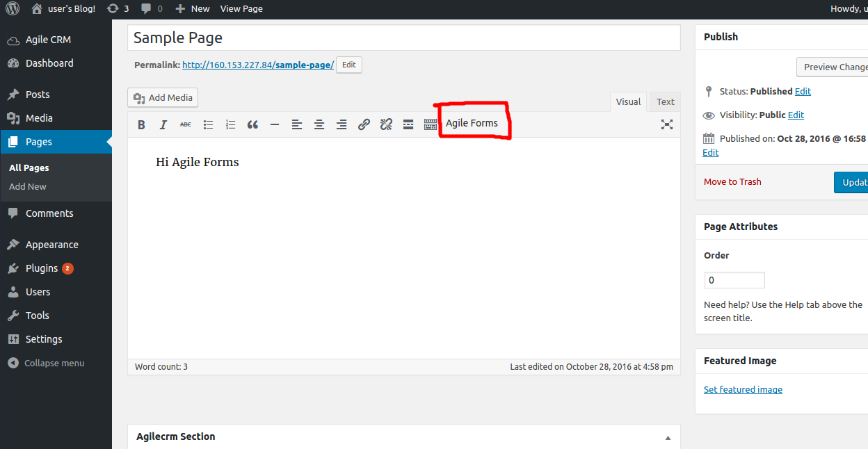
Task: Click the New plus item in admin bar
Action: tap(193, 9)
